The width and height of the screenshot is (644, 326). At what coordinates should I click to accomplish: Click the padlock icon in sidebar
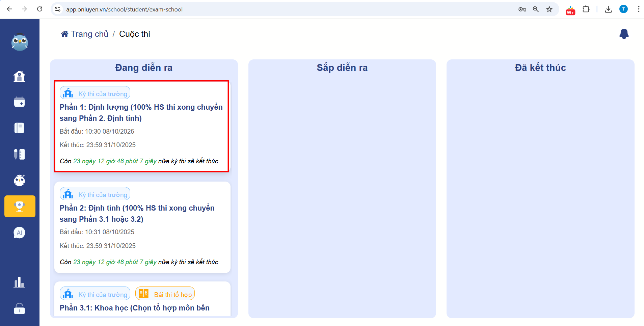click(19, 308)
